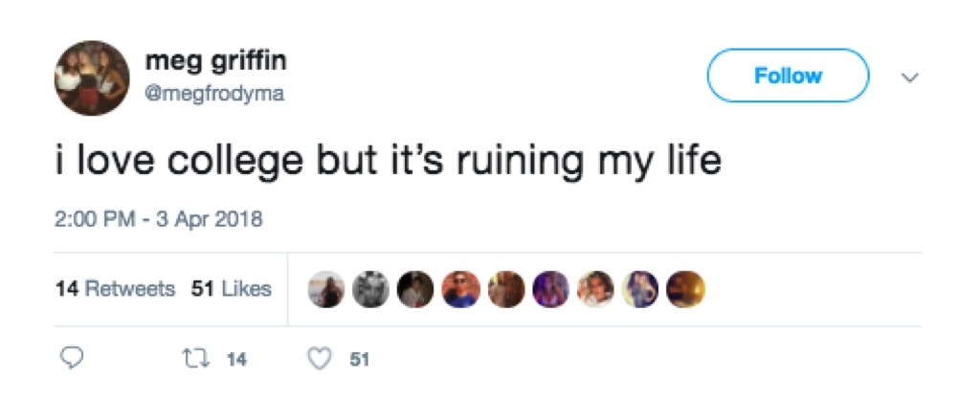
Task: Show the list of 51 Likes
Action: (x=232, y=289)
